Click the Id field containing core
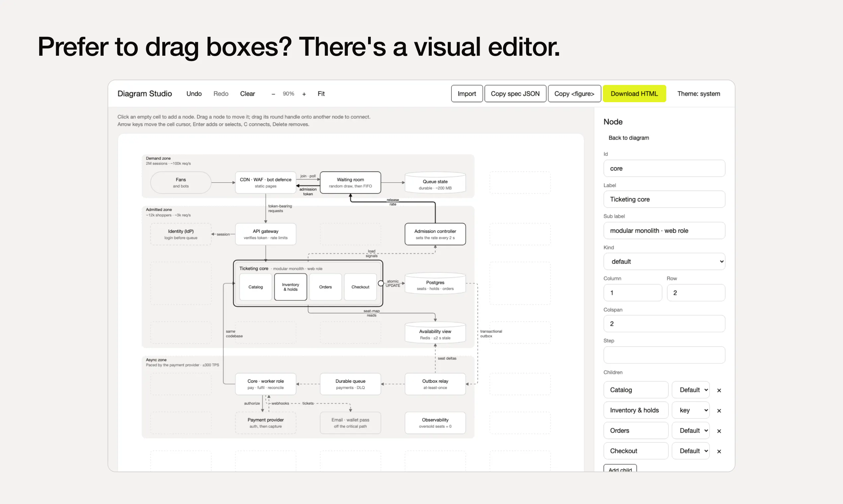The height and width of the screenshot is (504, 843). coord(664,168)
